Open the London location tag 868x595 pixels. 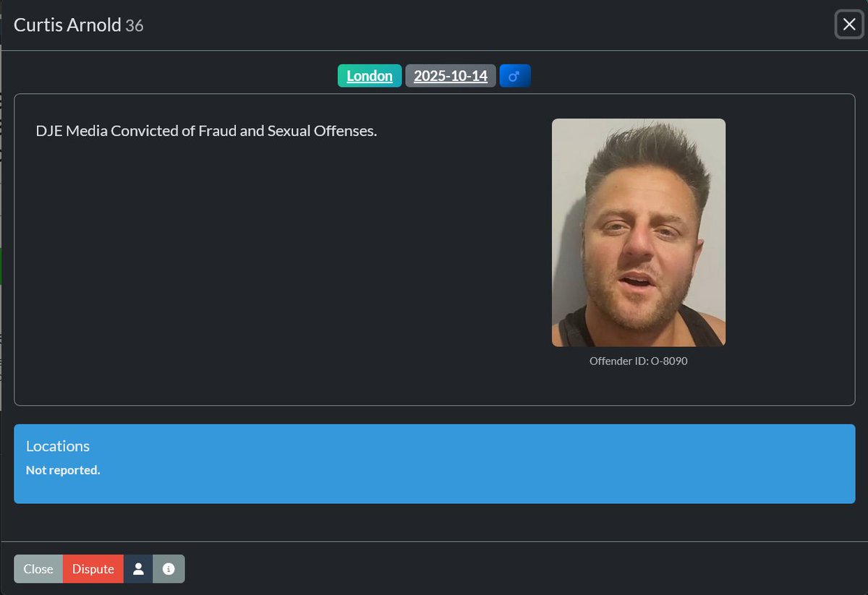[370, 76]
